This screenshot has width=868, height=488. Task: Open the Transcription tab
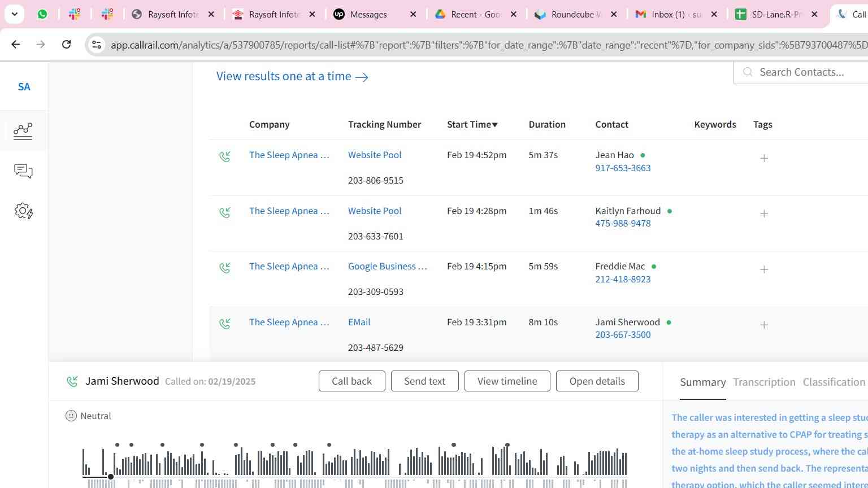click(764, 382)
